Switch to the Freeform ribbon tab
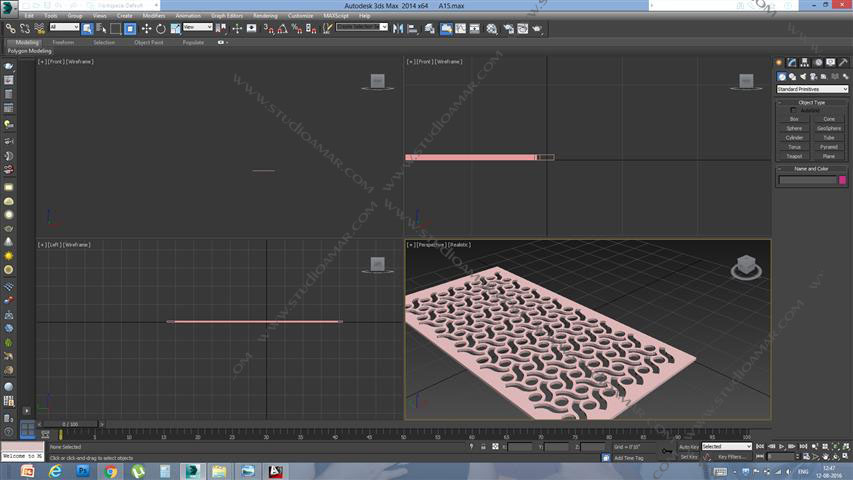Screen dimensions: 853x480 tap(63, 42)
